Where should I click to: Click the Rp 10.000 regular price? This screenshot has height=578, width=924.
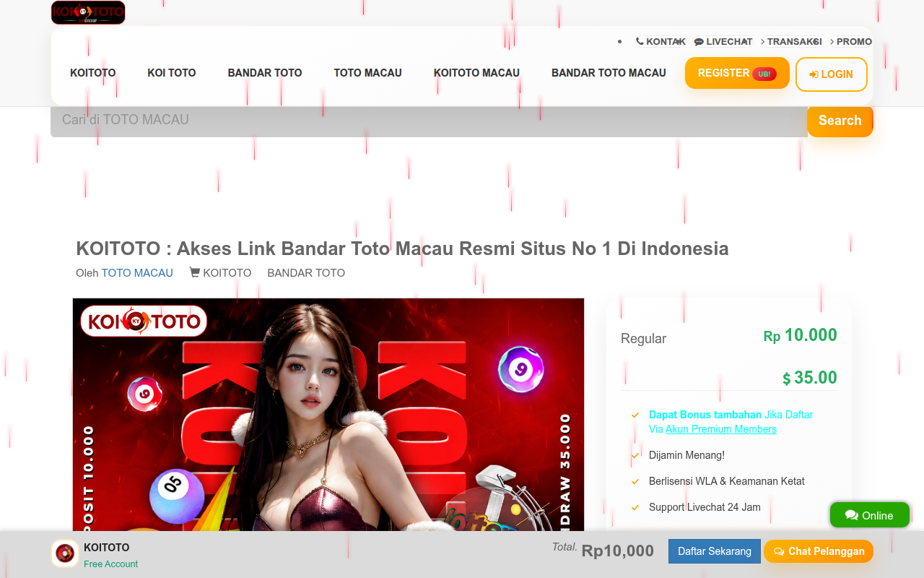(x=800, y=335)
